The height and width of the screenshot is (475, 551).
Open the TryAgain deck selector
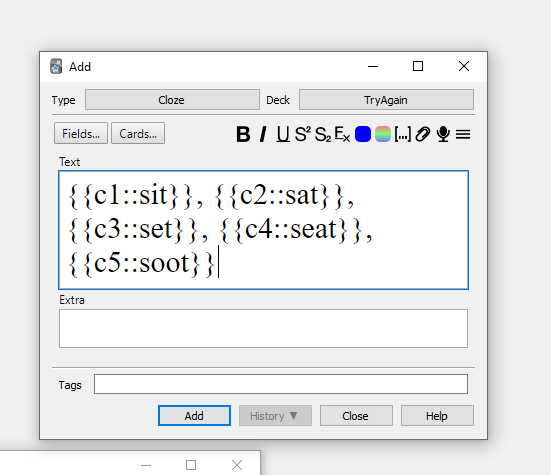click(386, 100)
